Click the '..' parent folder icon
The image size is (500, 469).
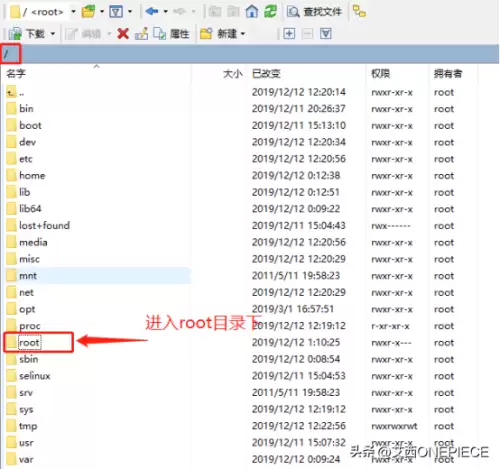(x=11, y=92)
